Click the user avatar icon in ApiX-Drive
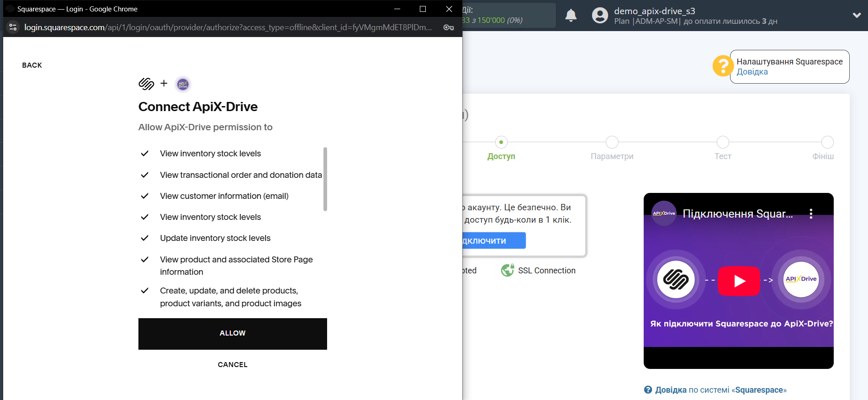 coord(600,16)
